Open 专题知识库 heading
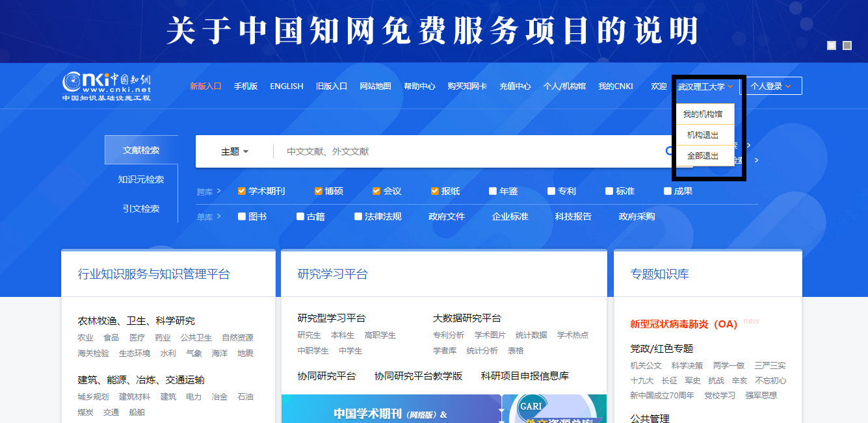Image resolution: width=868 pixels, height=423 pixels. pos(659,274)
